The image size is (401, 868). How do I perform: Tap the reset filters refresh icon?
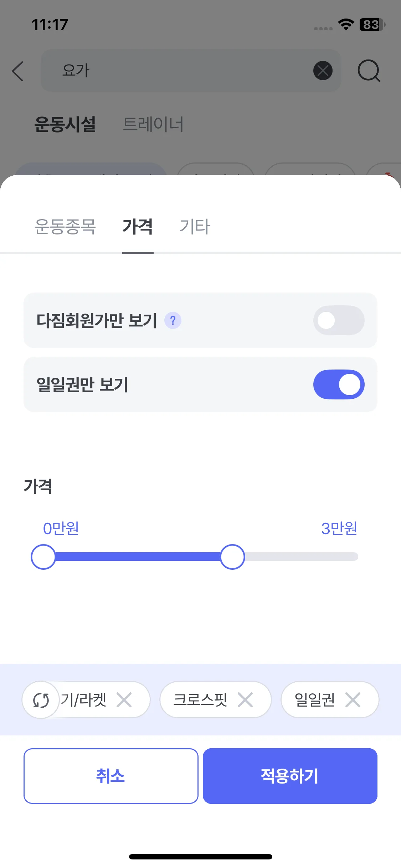(41, 700)
